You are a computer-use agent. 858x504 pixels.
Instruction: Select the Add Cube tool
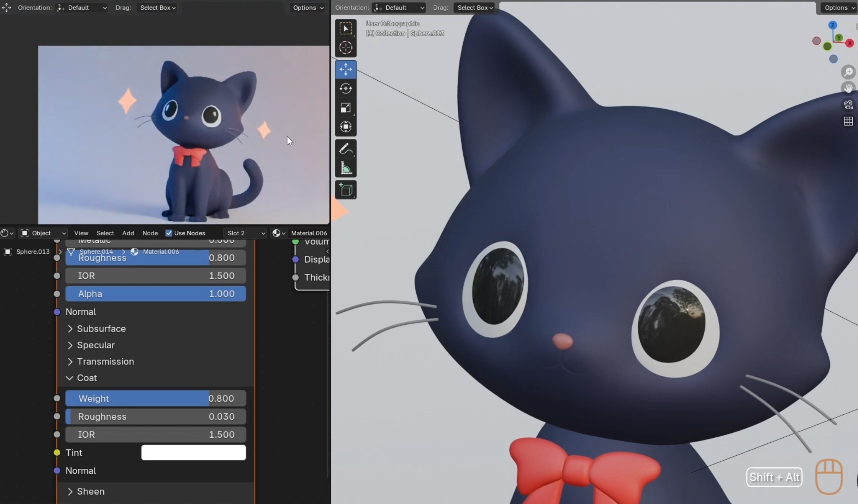345,190
